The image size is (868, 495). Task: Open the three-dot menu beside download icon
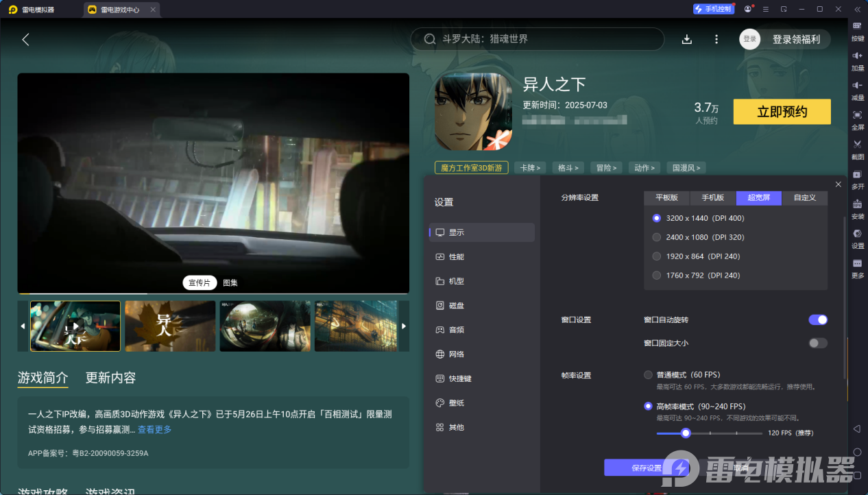coord(716,39)
